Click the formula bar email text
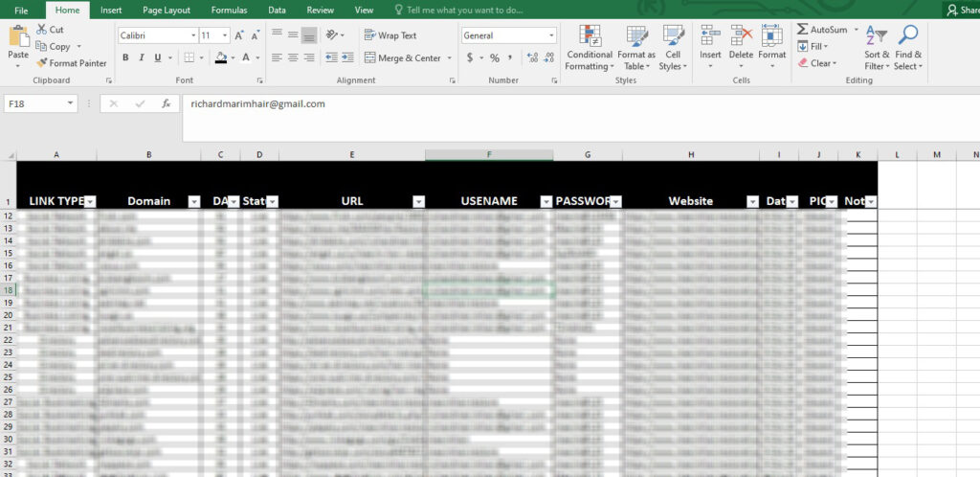 [x=258, y=103]
